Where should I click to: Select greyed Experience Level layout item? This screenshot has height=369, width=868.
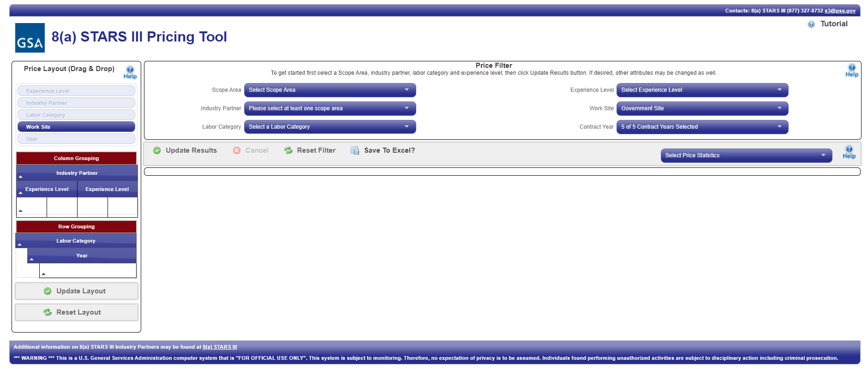pyautogui.click(x=76, y=91)
